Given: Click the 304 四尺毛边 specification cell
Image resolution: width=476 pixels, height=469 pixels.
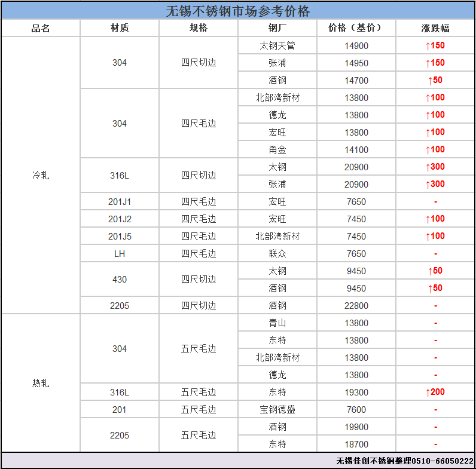Looking at the screenshot, I should coord(199,124).
